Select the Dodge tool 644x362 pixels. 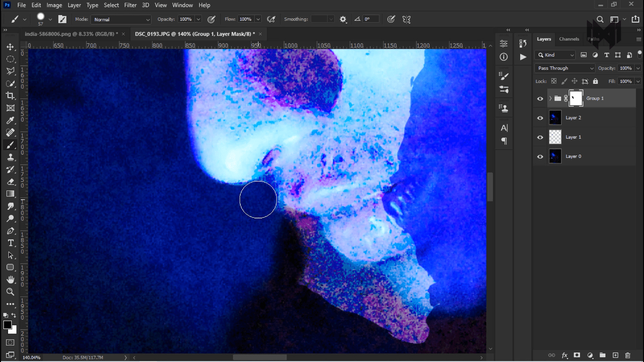pos(10,219)
